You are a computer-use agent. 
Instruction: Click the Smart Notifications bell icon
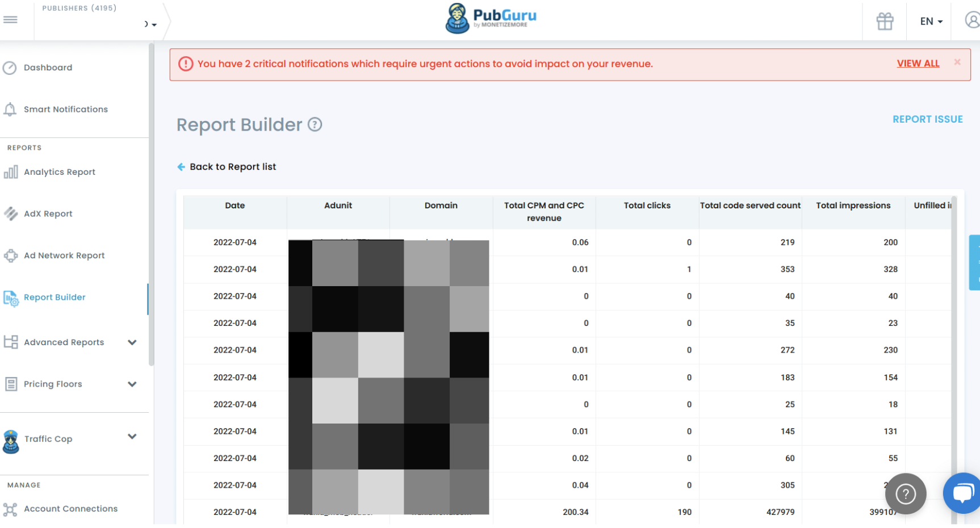point(10,108)
